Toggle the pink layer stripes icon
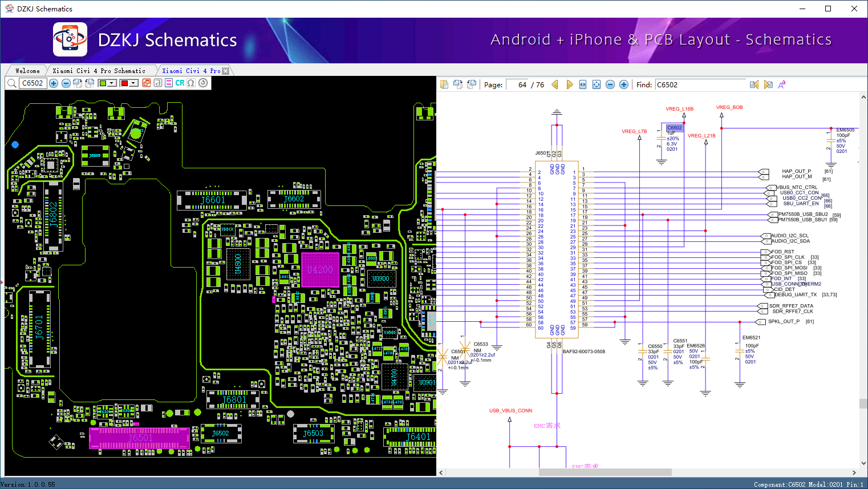The image size is (868, 489). 168,83
